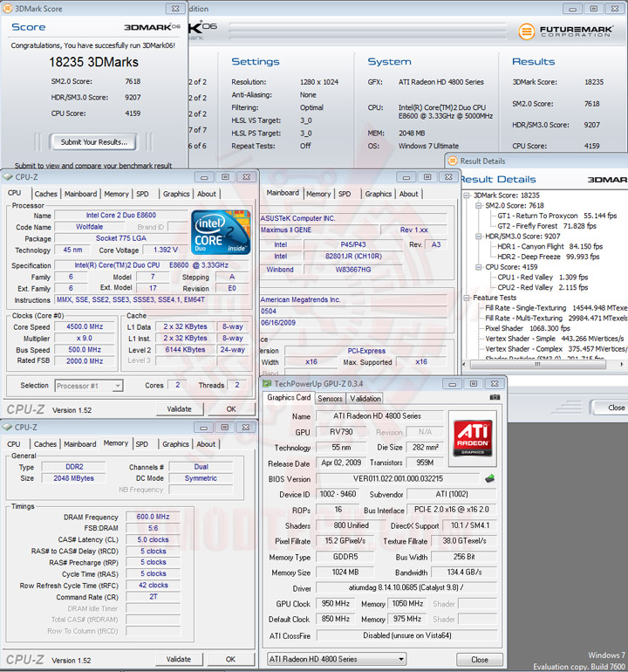The height and width of the screenshot is (672, 628).
Task: Click Validate in the bottom CPU-Z window
Action: [x=179, y=659]
